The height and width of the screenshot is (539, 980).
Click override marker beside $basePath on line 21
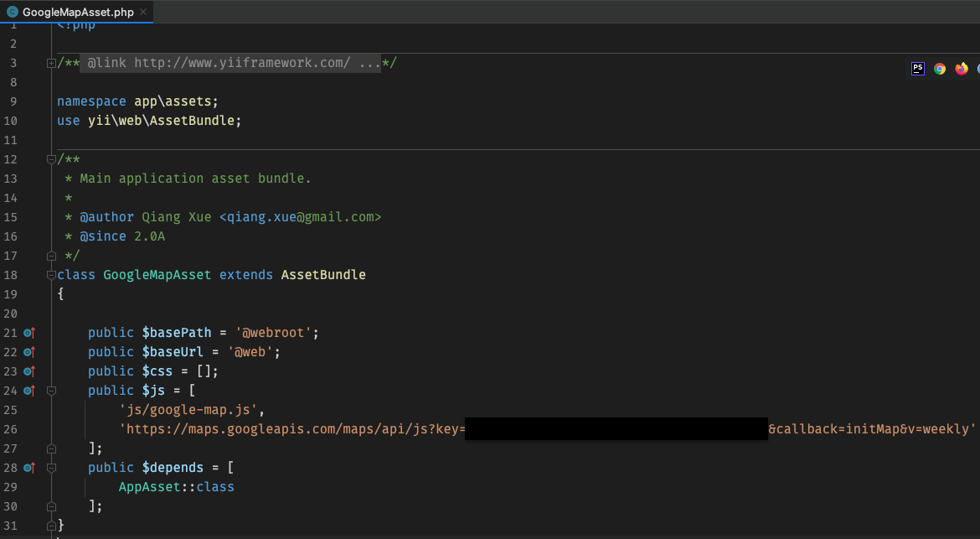click(29, 333)
